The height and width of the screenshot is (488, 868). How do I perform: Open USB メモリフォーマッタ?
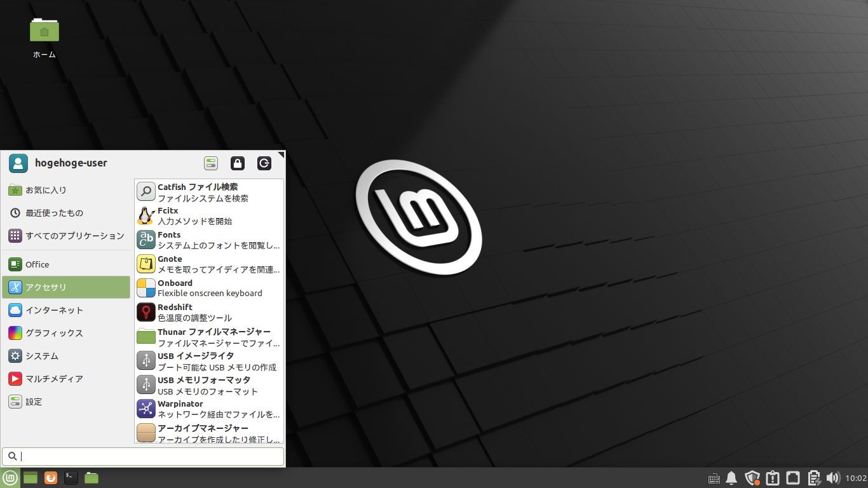(209, 385)
